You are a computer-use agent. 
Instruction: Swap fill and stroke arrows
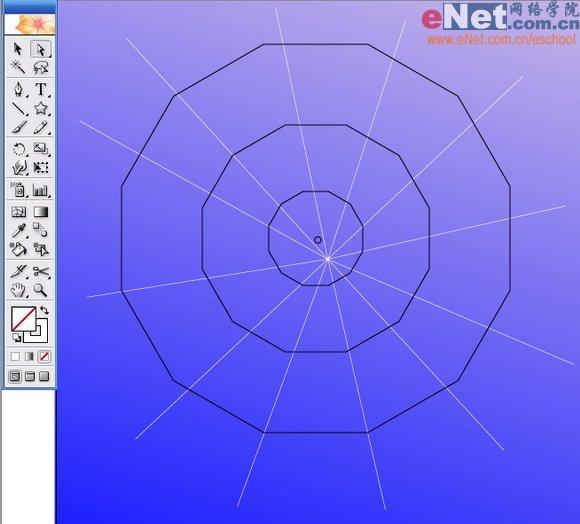pos(44,310)
